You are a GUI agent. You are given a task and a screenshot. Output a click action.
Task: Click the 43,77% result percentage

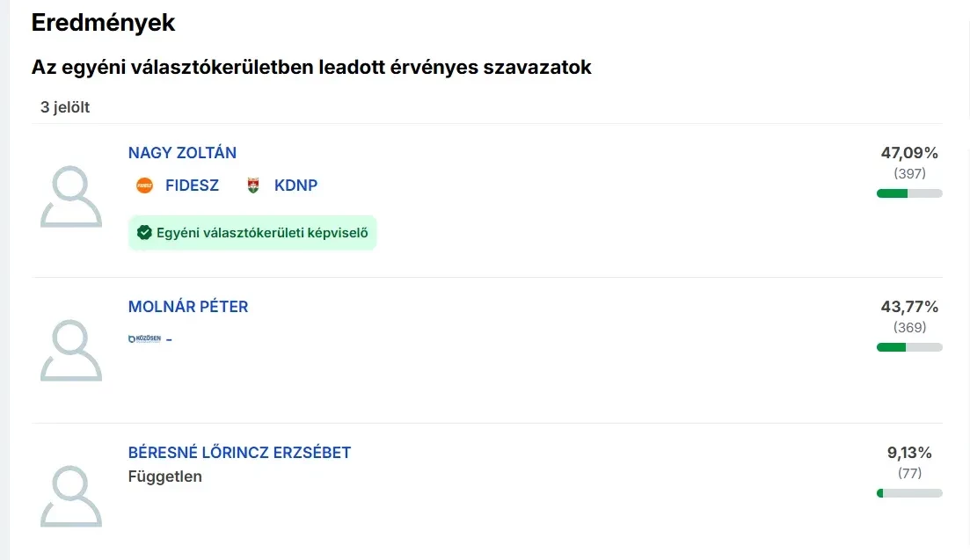point(909,307)
